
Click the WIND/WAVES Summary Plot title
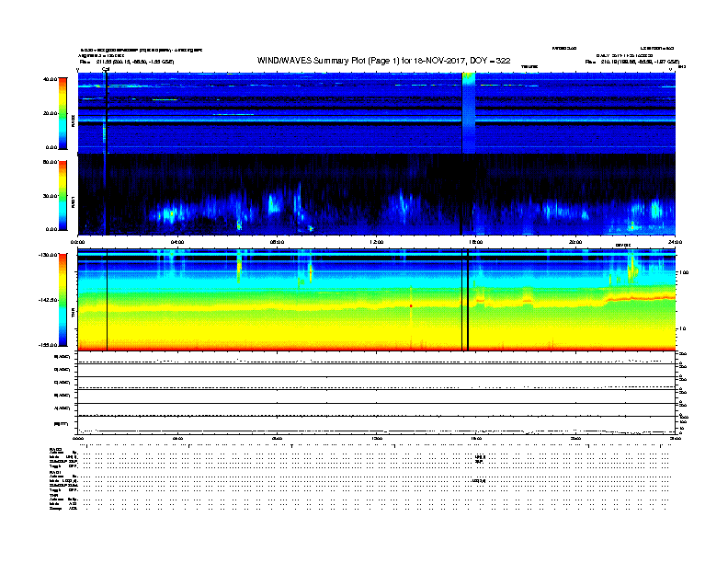pos(383,61)
